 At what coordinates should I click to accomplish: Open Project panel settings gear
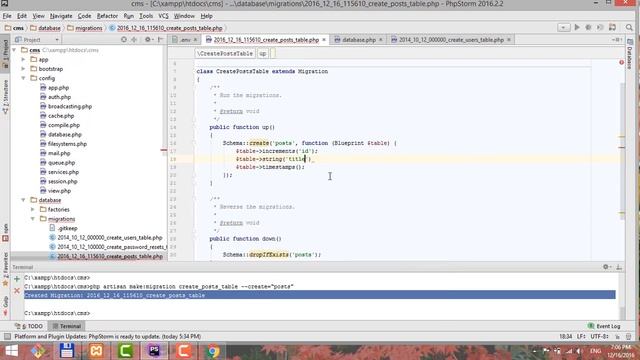click(x=148, y=40)
